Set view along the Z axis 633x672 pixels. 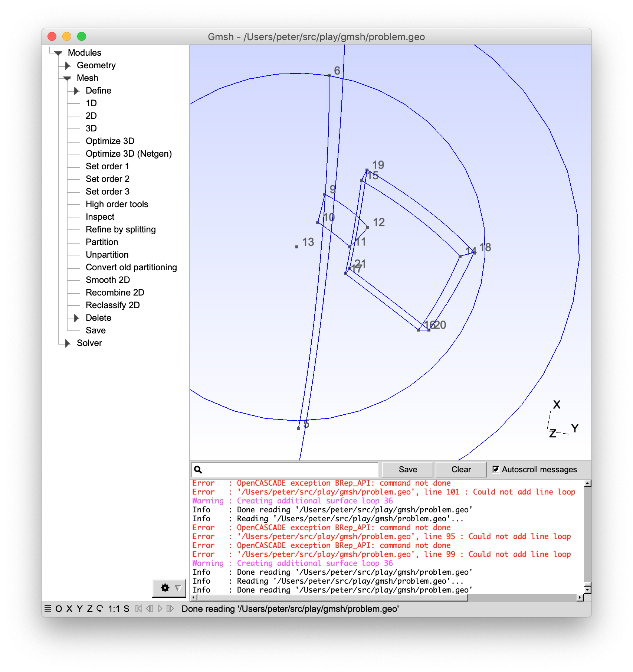[x=90, y=609]
